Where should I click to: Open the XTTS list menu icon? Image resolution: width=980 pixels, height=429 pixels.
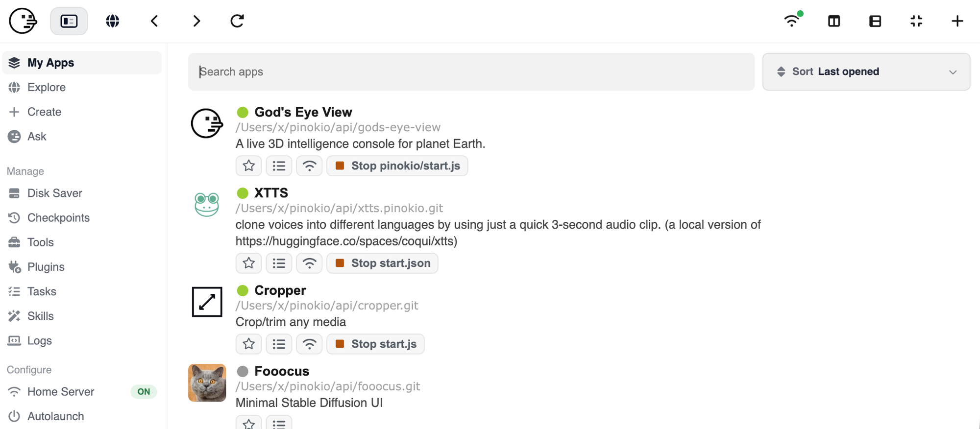279,263
